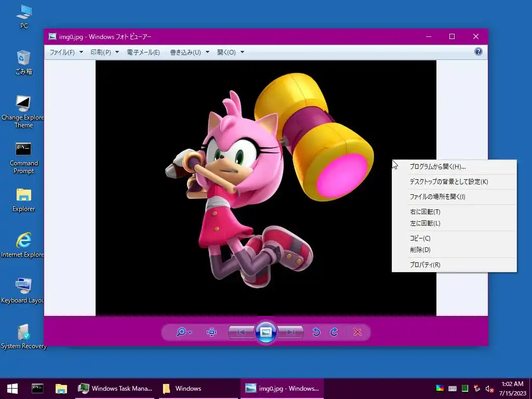Select the ごみ箱 recycle bin icon
Viewport: 532px width, 399px height.
24,62
